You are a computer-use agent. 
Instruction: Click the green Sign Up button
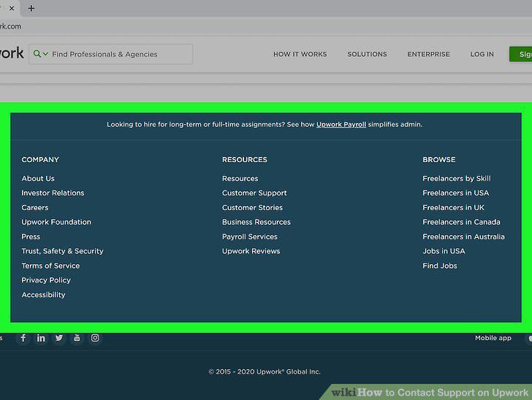(x=521, y=54)
